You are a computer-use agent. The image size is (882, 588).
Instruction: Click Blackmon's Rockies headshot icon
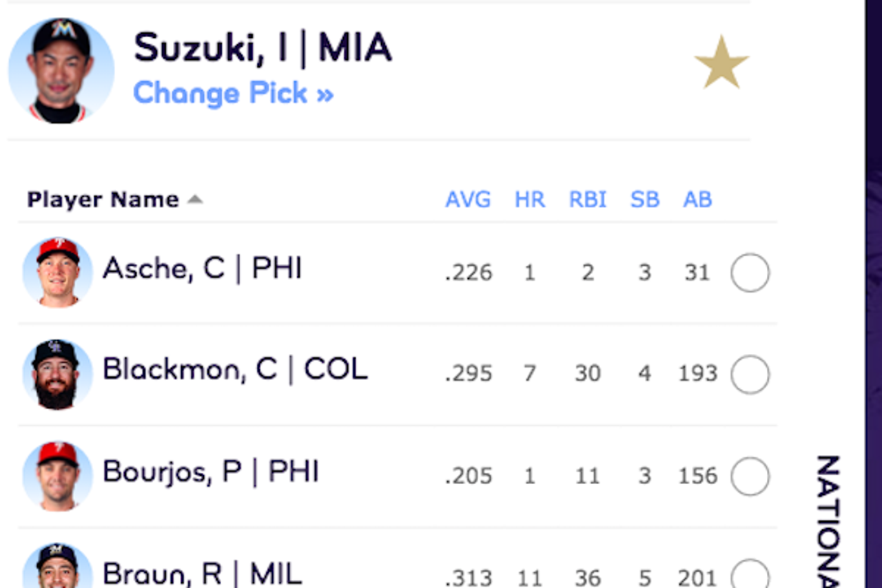58,374
